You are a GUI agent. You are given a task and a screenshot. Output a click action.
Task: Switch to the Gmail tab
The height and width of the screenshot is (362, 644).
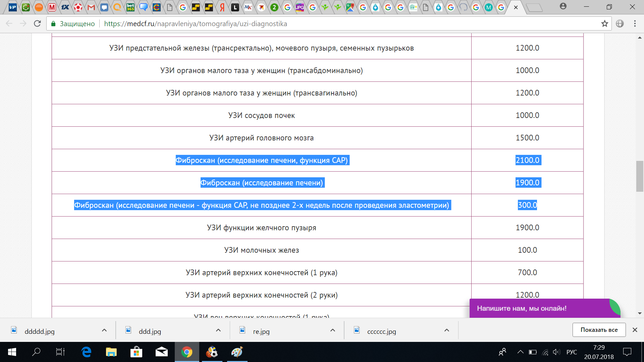[91, 7]
